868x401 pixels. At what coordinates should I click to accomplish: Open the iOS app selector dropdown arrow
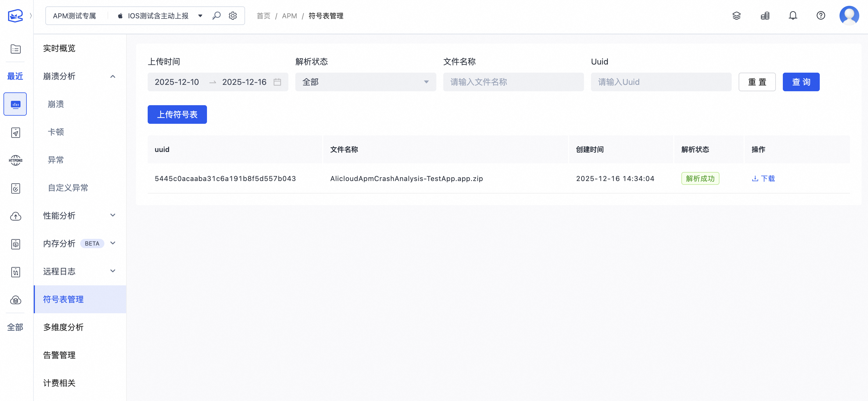[200, 16]
